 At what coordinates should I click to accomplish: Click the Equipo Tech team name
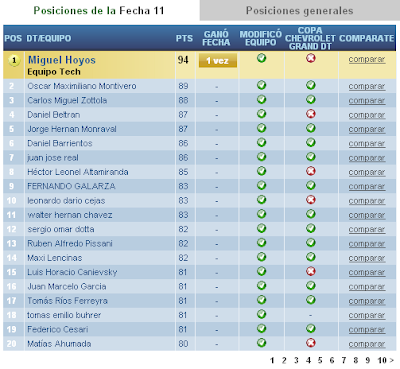point(54,72)
